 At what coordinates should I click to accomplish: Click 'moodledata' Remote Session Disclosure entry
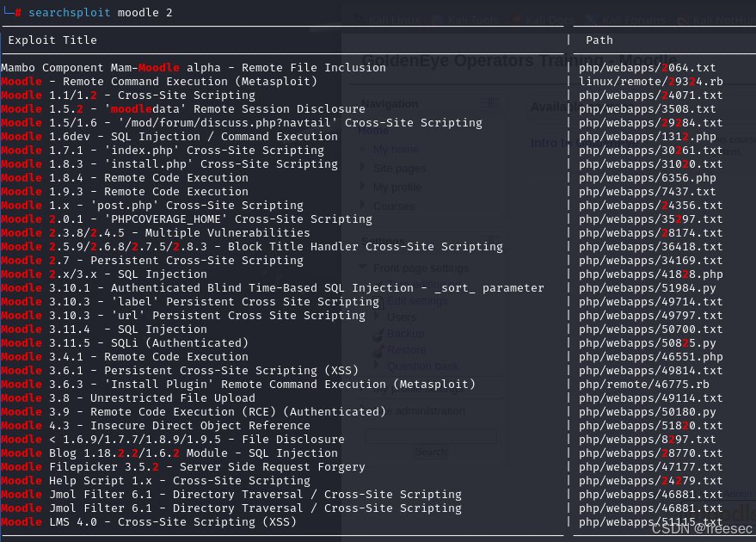pyautogui.click(x=183, y=109)
